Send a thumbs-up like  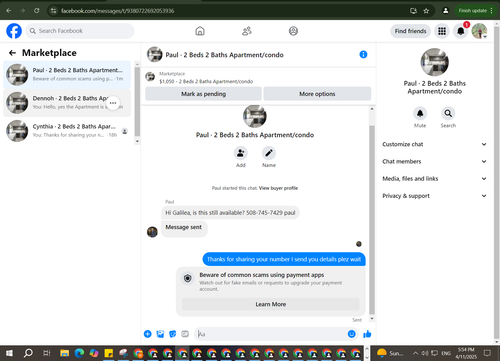click(x=367, y=334)
